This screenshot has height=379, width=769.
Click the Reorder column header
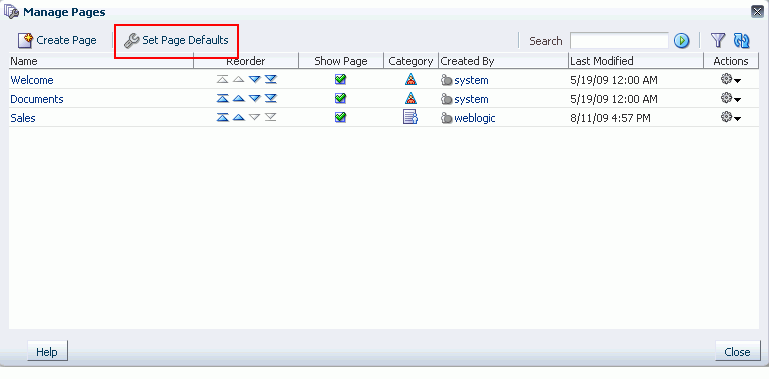246,61
